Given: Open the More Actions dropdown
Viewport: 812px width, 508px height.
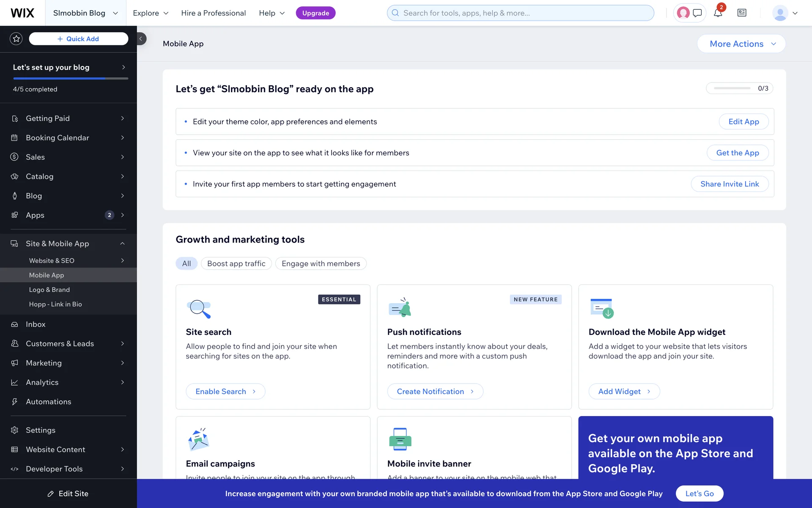Looking at the screenshot, I should [741, 44].
